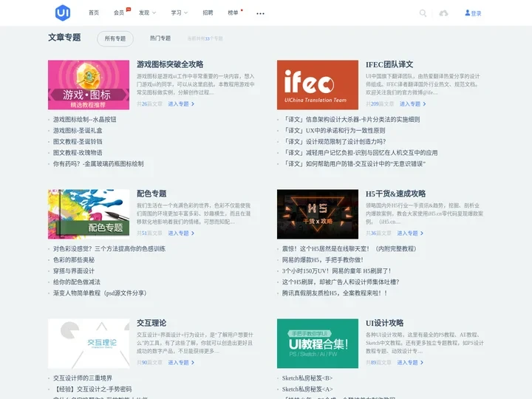Viewport: 532px width, 399px height.
Task: Click the UI China logo icon
Action: pos(63,13)
